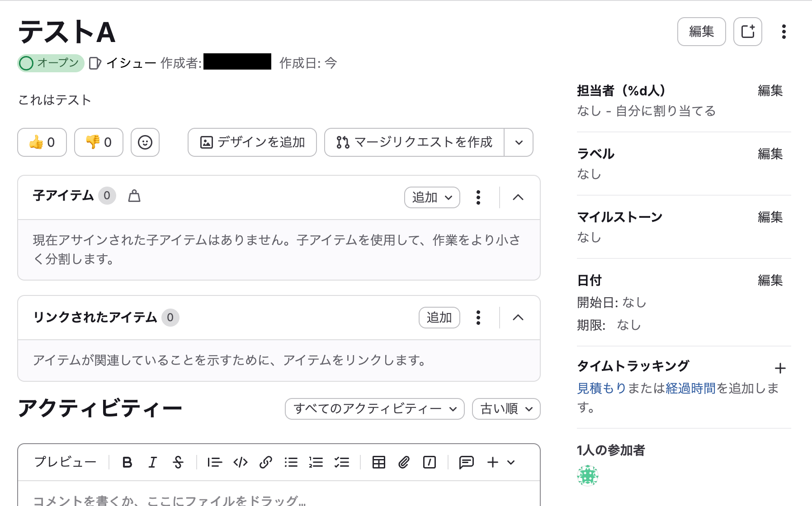Viewport: 812px width, 506px height.
Task: Click the issue title テストA
Action: pyautogui.click(x=67, y=32)
